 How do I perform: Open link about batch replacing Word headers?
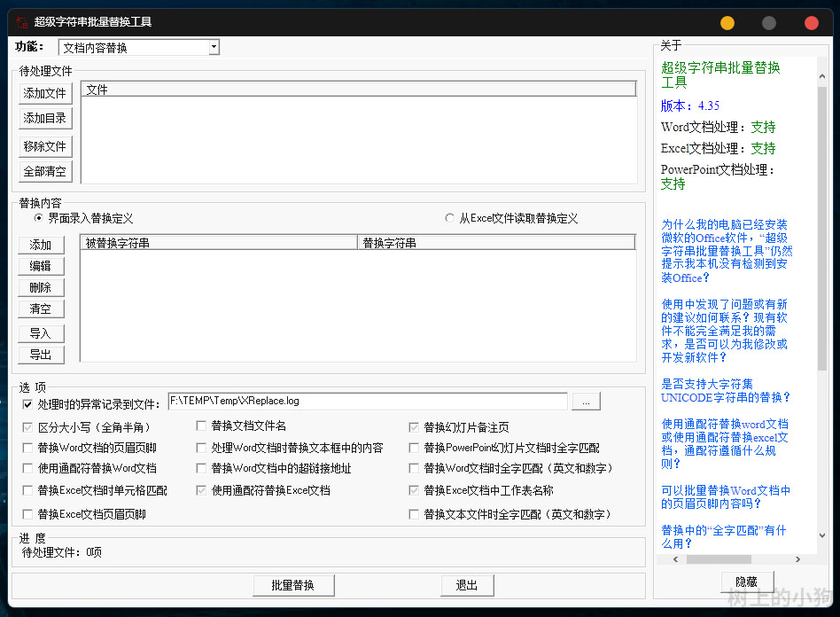pos(726,496)
